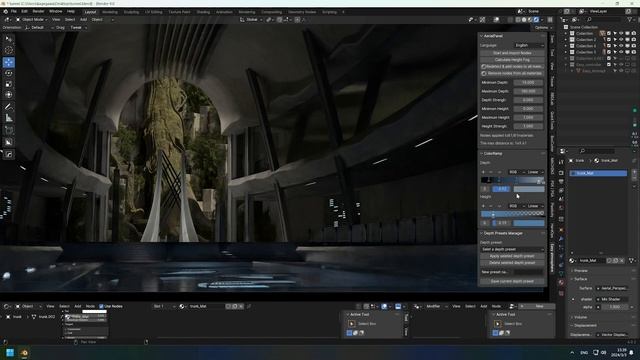Click the Minimum Depth value field

click(529, 82)
